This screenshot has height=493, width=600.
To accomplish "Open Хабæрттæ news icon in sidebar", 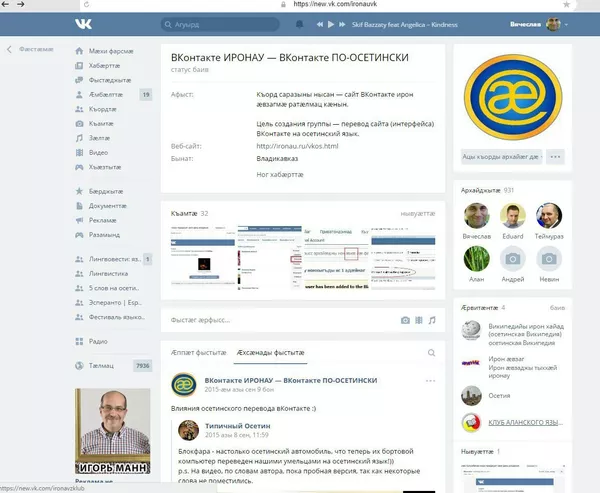I will (79, 65).
